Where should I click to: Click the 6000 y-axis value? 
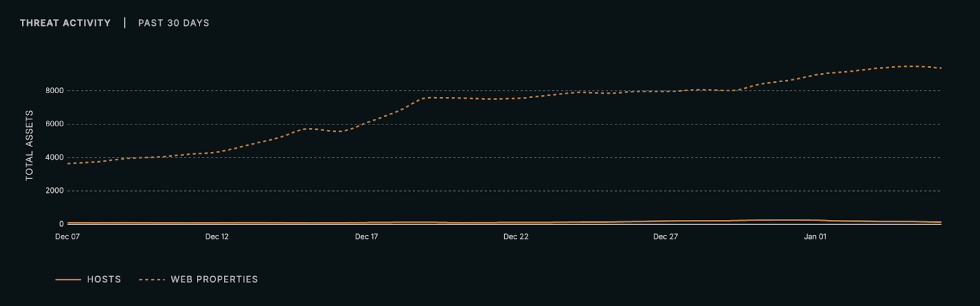pyautogui.click(x=54, y=124)
